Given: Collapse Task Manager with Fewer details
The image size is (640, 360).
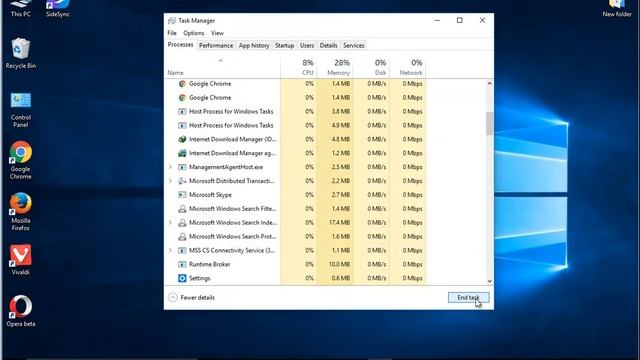Looking at the screenshot, I should click(x=191, y=298).
